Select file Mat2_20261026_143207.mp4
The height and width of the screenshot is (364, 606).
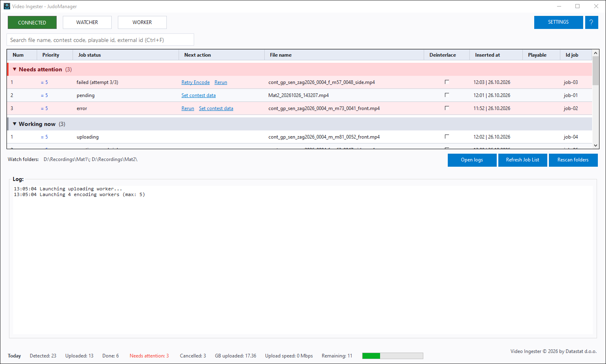tap(299, 95)
